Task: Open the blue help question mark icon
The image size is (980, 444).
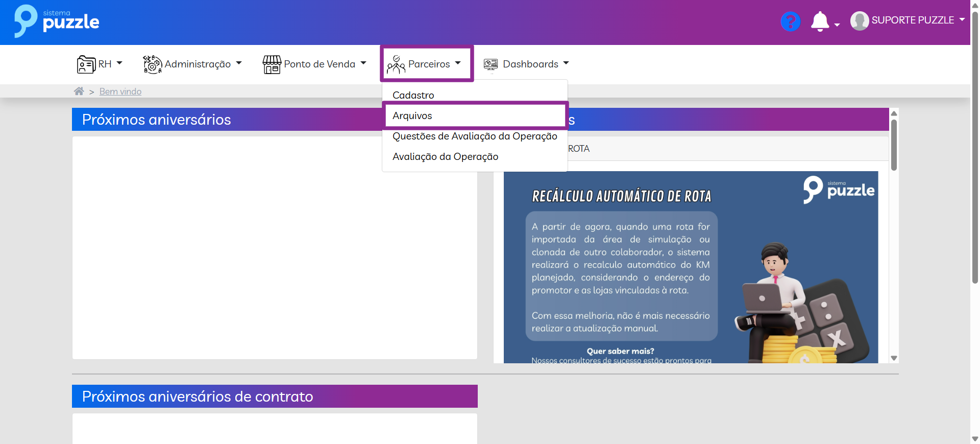Action: pyautogui.click(x=790, y=21)
